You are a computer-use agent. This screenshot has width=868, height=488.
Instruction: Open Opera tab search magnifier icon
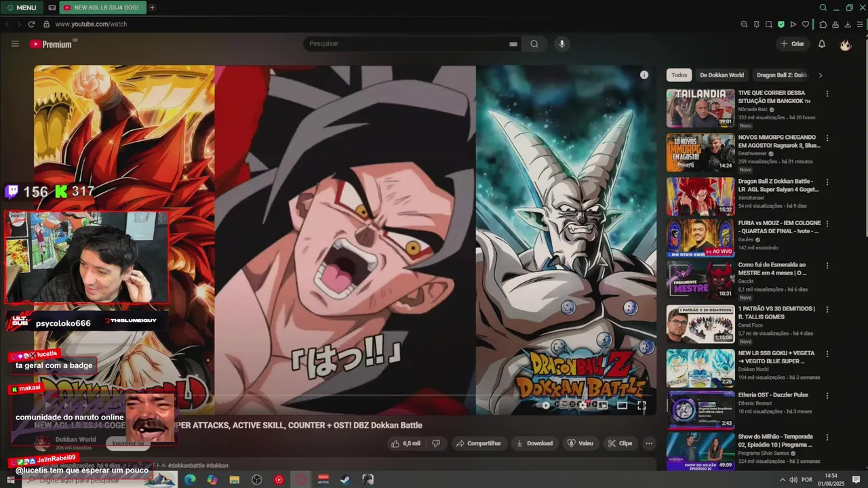click(x=823, y=7)
